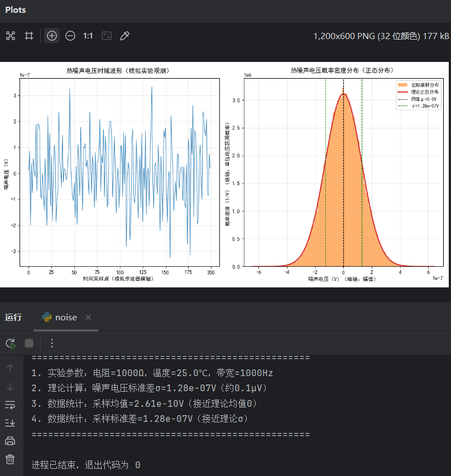The width and height of the screenshot is (451, 476).
Task: Jump down the stack trace arrow
Action: click(10, 387)
